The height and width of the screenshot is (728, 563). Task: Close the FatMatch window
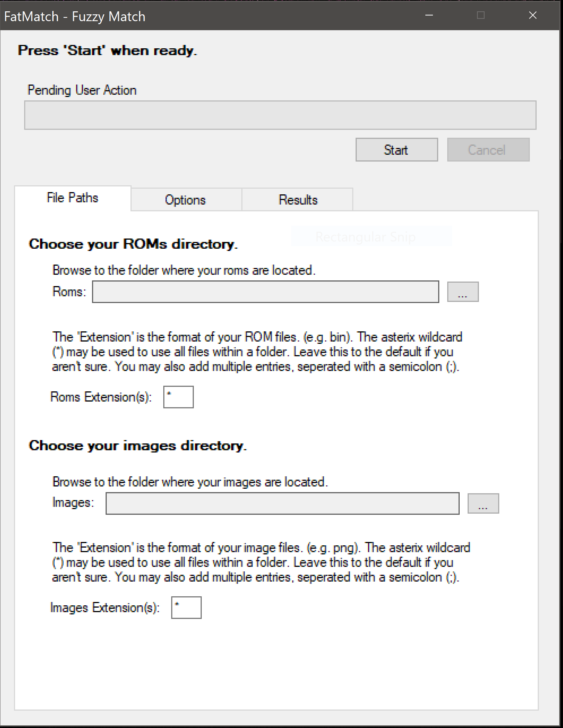pos(533,15)
